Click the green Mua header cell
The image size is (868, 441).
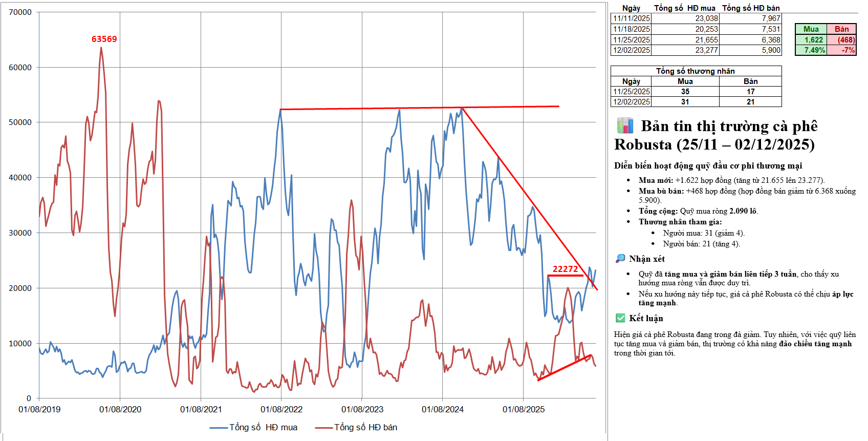[811, 29]
